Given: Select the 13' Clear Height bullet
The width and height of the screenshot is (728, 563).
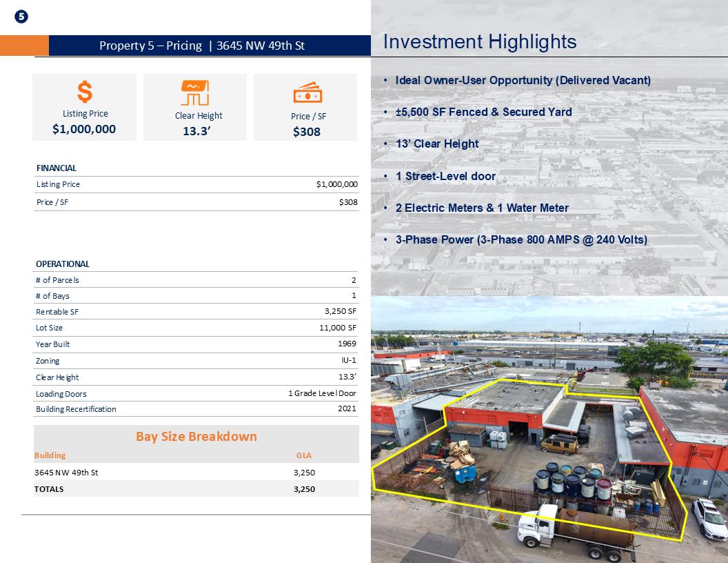Looking at the screenshot, I should (437, 144).
